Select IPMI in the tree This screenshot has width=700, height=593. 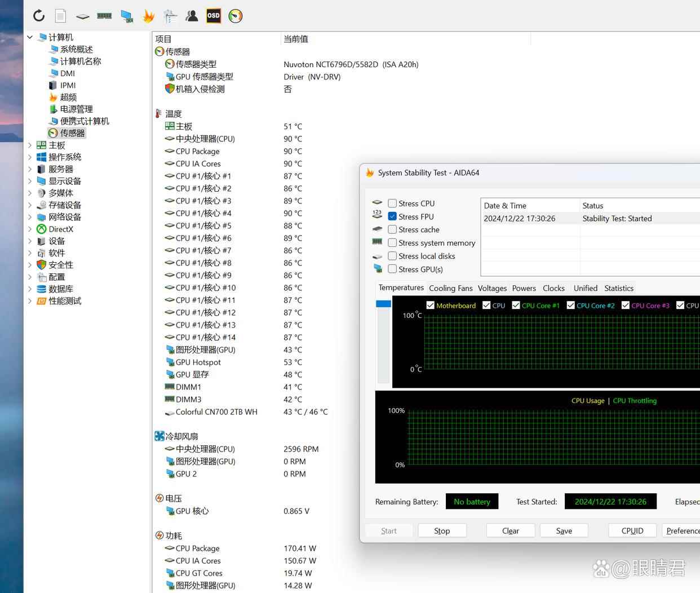tap(68, 85)
